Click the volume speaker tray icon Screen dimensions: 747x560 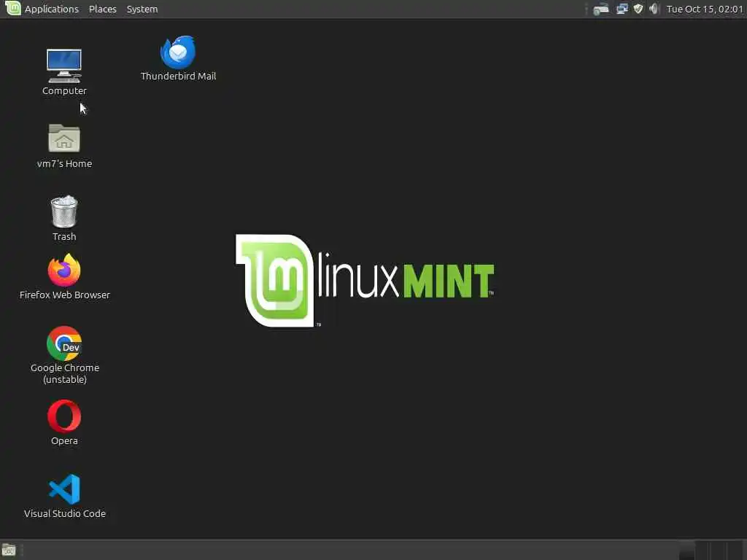pyautogui.click(x=654, y=9)
